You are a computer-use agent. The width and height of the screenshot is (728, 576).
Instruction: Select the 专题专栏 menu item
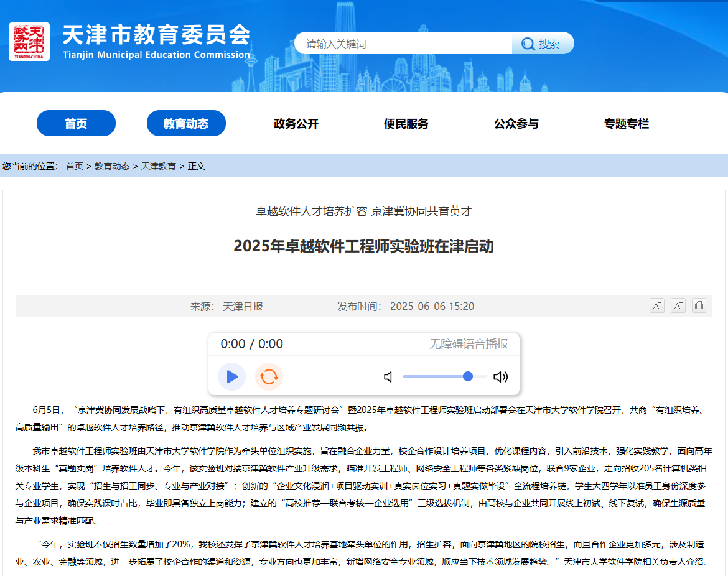coord(626,124)
